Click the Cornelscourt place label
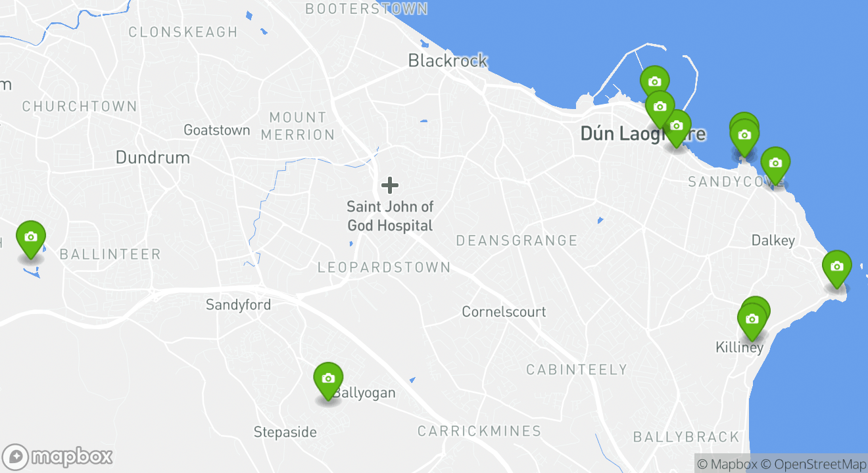Screen dimensions: 868x473 coord(504,311)
